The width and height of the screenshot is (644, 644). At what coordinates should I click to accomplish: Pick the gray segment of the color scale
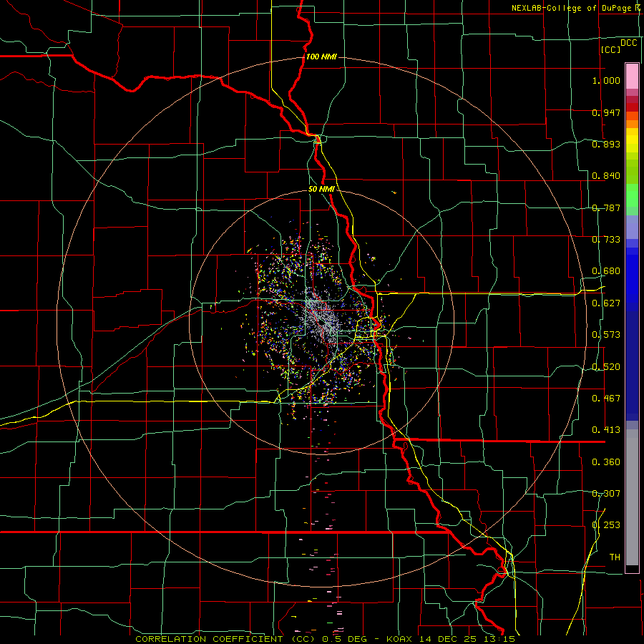(632, 497)
